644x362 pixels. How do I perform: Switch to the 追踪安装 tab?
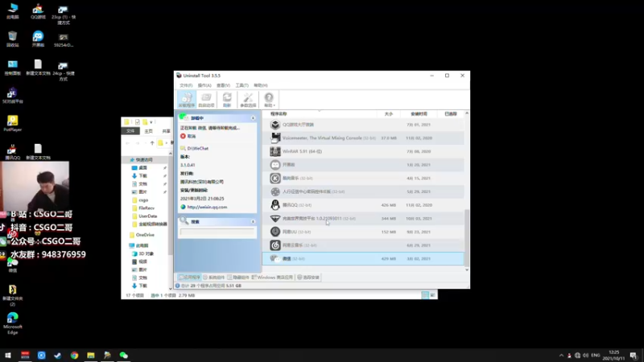point(308,278)
